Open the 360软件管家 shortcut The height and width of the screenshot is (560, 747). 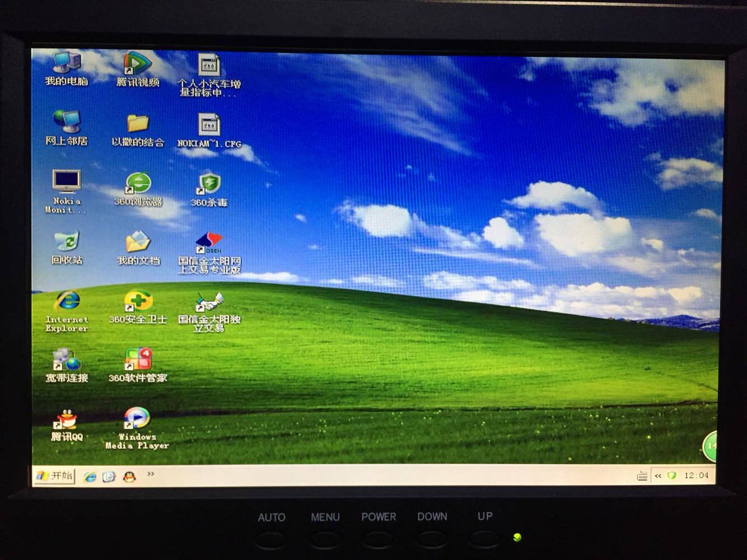point(138,365)
